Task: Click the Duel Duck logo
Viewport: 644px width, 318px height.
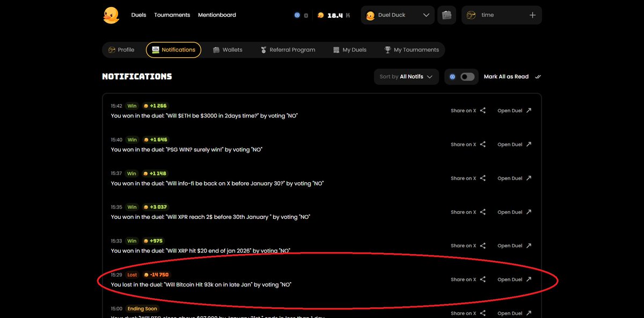Action: tap(111, 15)
